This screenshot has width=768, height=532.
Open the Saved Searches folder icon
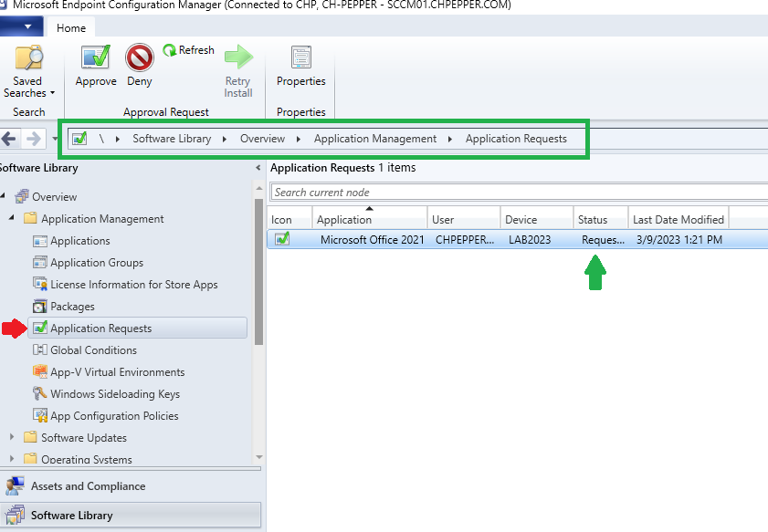29,57
